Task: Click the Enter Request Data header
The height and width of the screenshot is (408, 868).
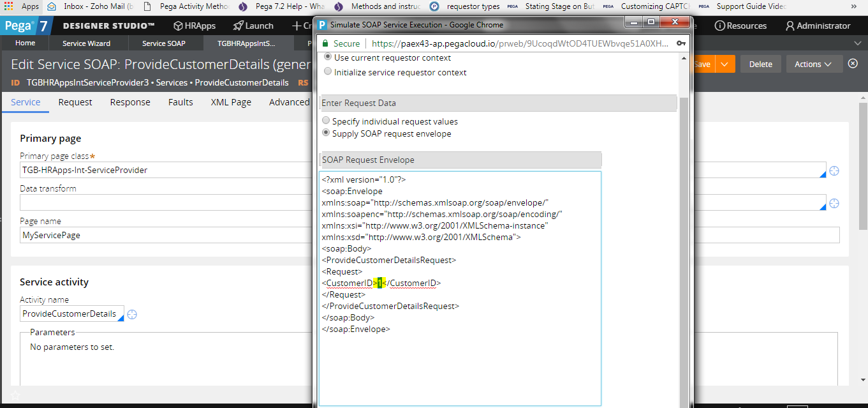Action: (497, 103)
